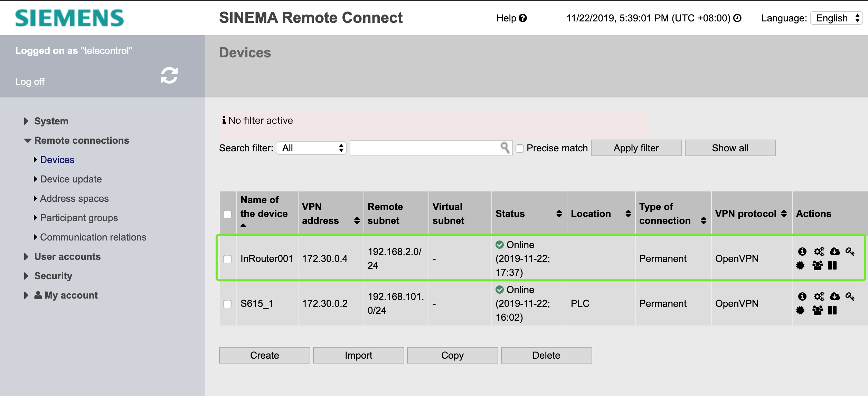The height and width of the screenshot is (396, 868).
Task: Open the Language English dropdown
Action: pyautogui.click(x=837, y=18)
